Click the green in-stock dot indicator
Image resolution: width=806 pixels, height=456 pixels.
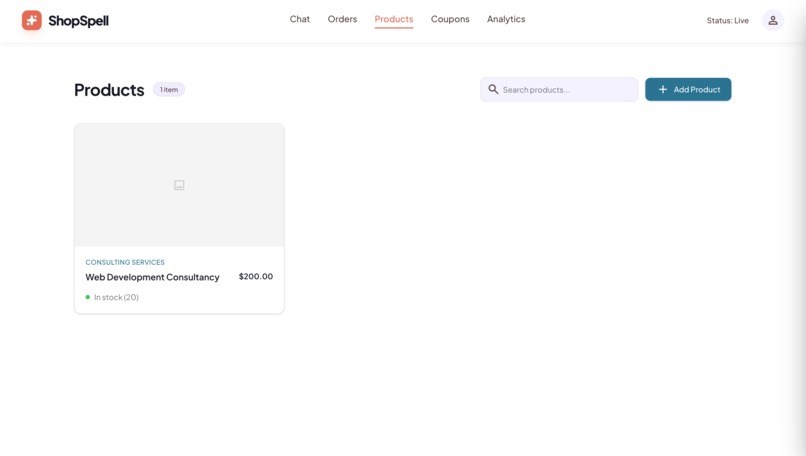tap(88, 297)
